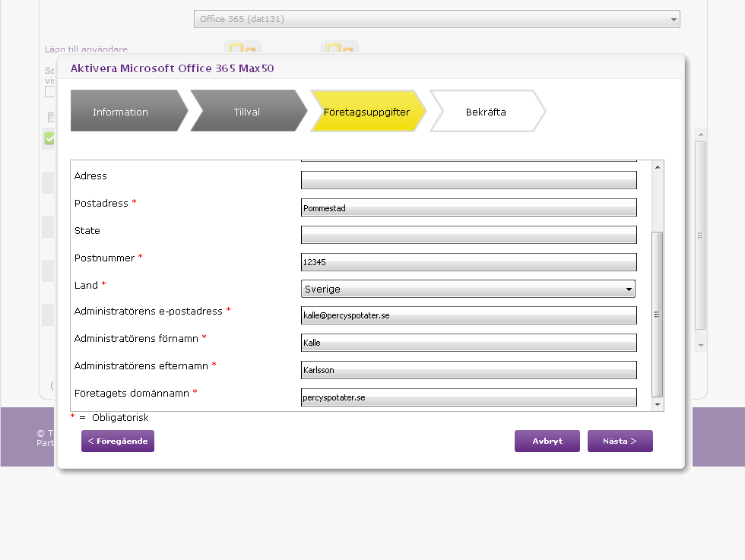Click the form scrollbar up arrow
Viewport: 745px width, 560px height.
(x=658, y=166)
